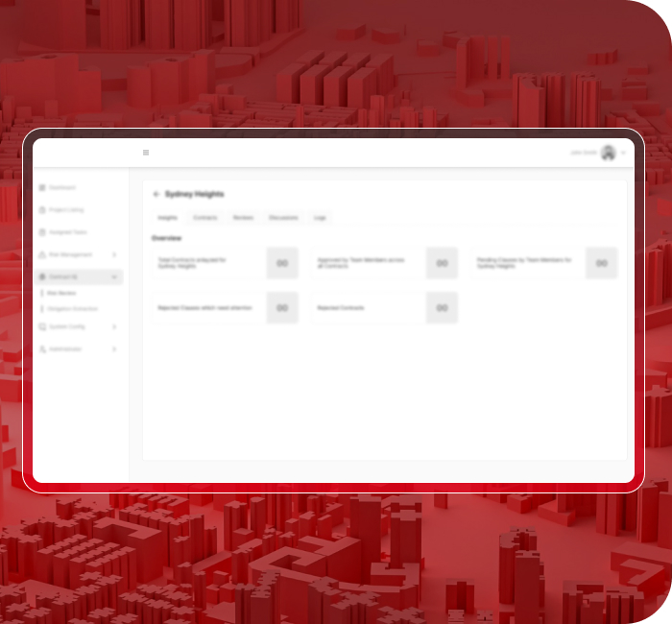
Task: Expand the Risk Management submenu chevron
Action: click(x=114, y=254)
